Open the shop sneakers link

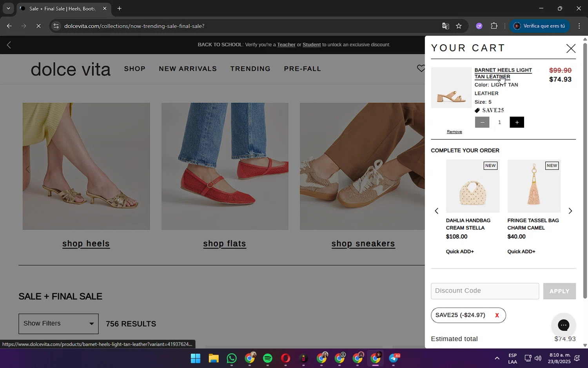tap(363, 244)
